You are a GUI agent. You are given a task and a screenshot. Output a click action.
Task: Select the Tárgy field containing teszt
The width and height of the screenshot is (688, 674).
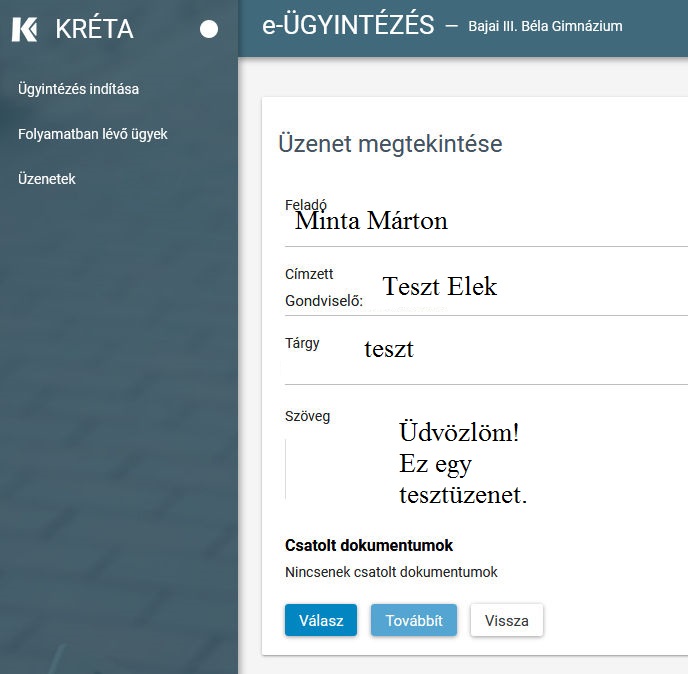[389, 349]
